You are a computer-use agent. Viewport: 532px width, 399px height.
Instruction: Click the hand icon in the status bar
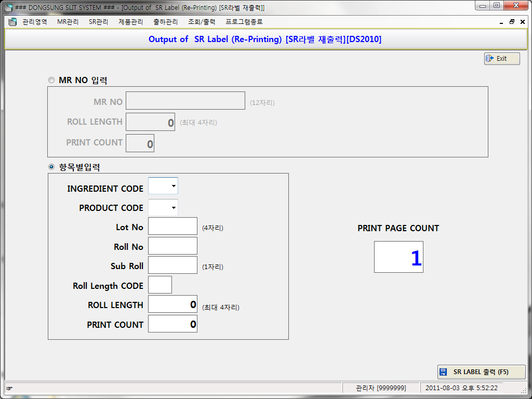pyautogui.click(x=9, y=388)
